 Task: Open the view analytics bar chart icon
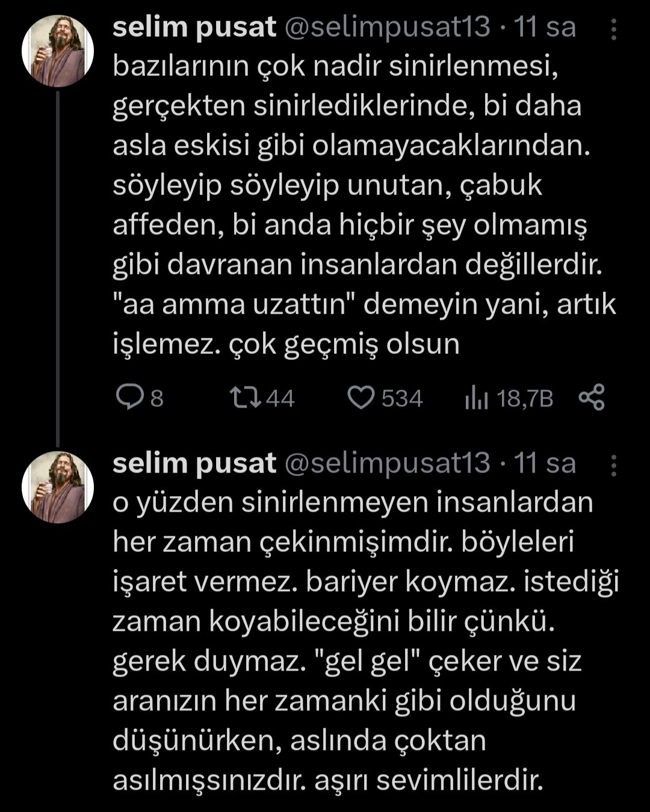pyautogui.click(x=476, y=398)
